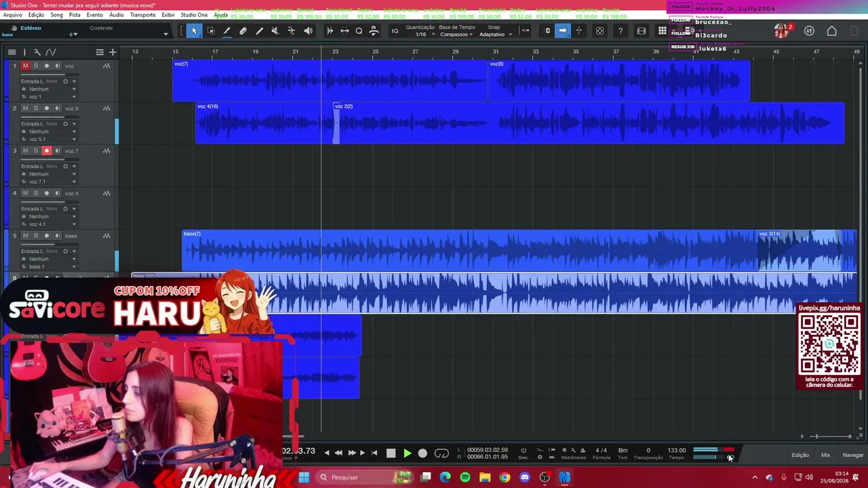Launch Discord from the taskbar
868x488 pixels.
coord(524,477)
